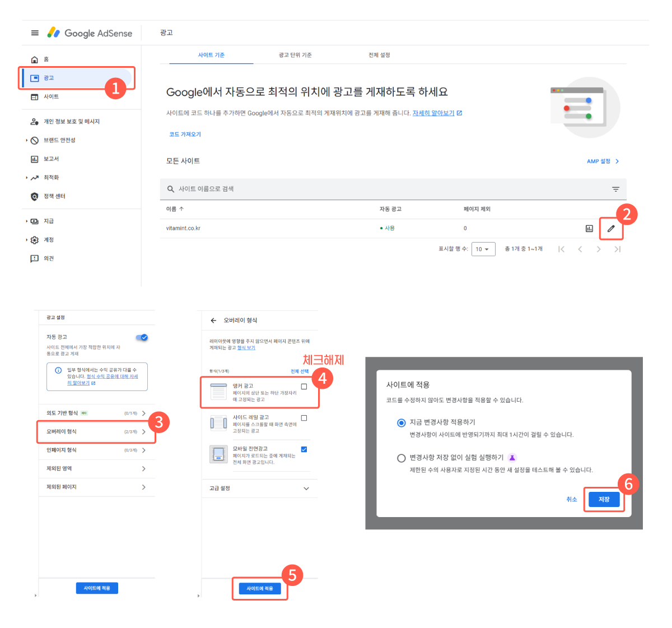Click the 코드 가져오기 button

(x=185, y=134)
